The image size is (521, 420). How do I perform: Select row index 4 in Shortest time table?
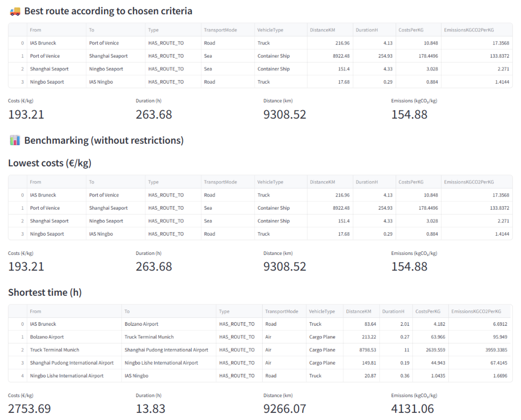coord(22,376)
